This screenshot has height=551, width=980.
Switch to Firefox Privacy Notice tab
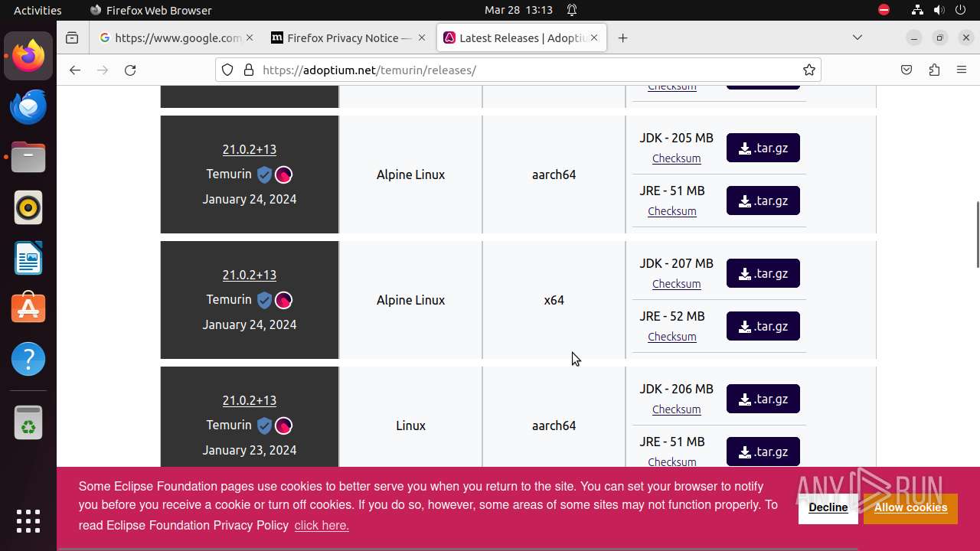pos(349,37)
